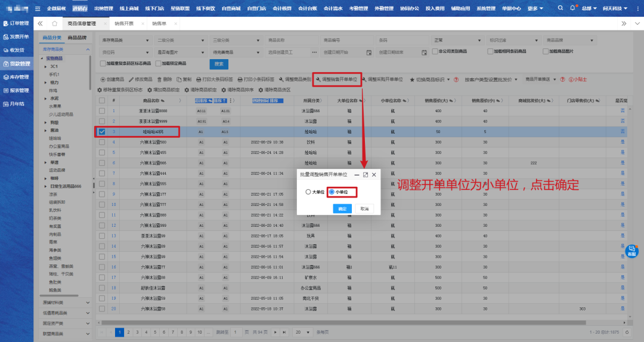The height and width of the screenshot is (342, 644).
Task: Click the hamburger menu icon beside the logo
Action: tap(38, 8)
